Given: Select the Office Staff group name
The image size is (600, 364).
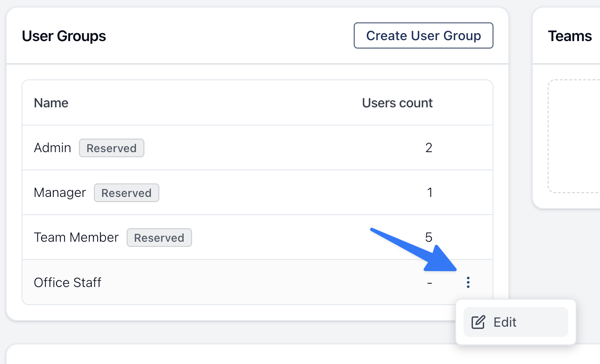Looking at the screenshot, I should click(x=68, y=282).
